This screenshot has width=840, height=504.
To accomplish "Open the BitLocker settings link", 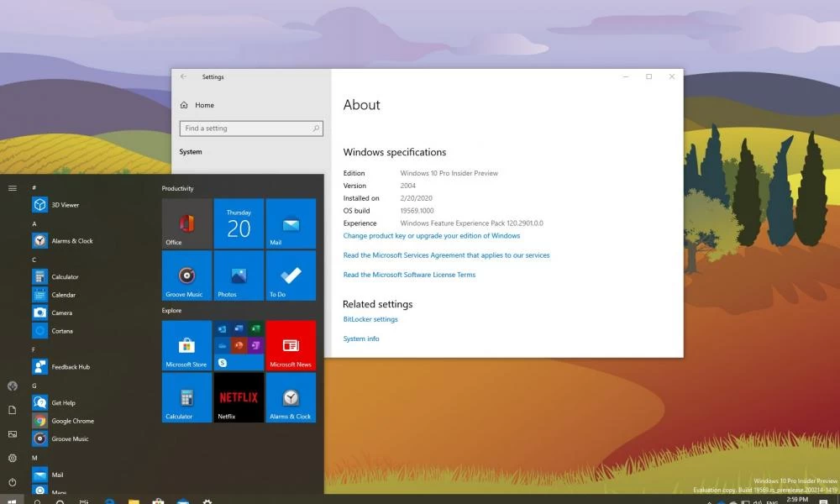I will pyautogui.click(x=370, y=319).
